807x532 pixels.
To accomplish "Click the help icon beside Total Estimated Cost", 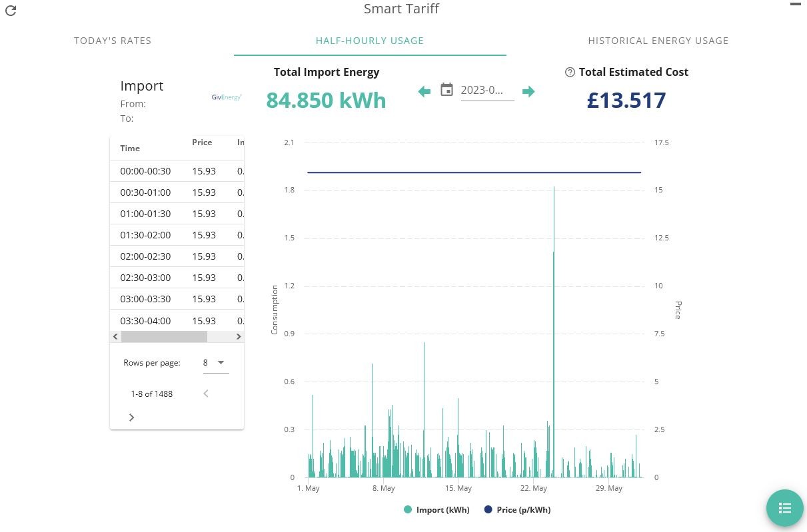I will [569, 72].
